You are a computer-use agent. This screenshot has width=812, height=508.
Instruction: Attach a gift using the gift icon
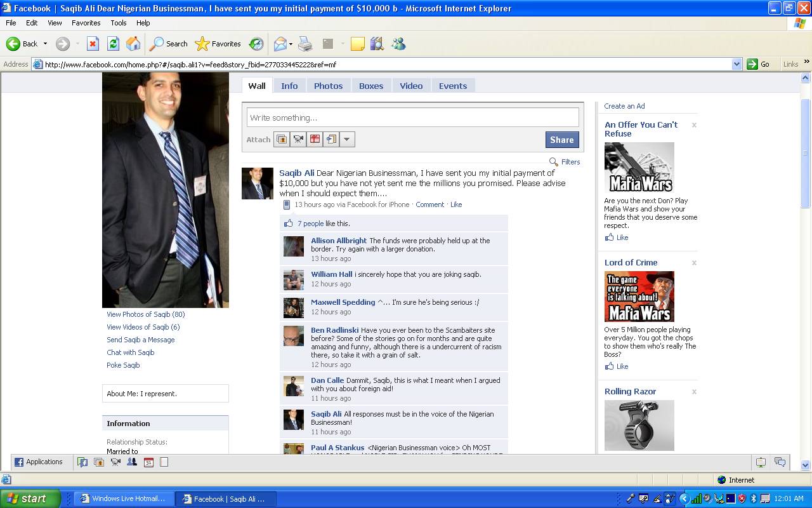315,140
